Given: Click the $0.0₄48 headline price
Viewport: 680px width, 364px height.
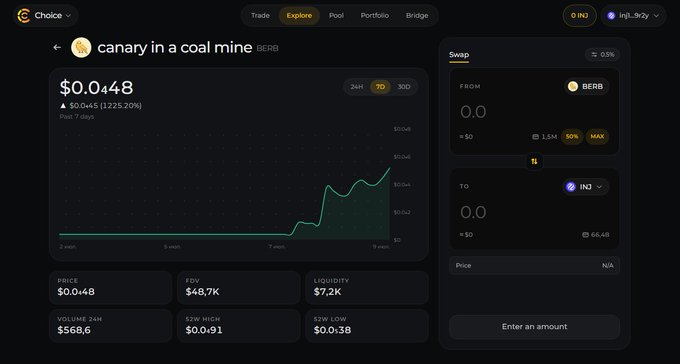Looking at the screenshot, I should pyautogui.click(x=96, y=88).
